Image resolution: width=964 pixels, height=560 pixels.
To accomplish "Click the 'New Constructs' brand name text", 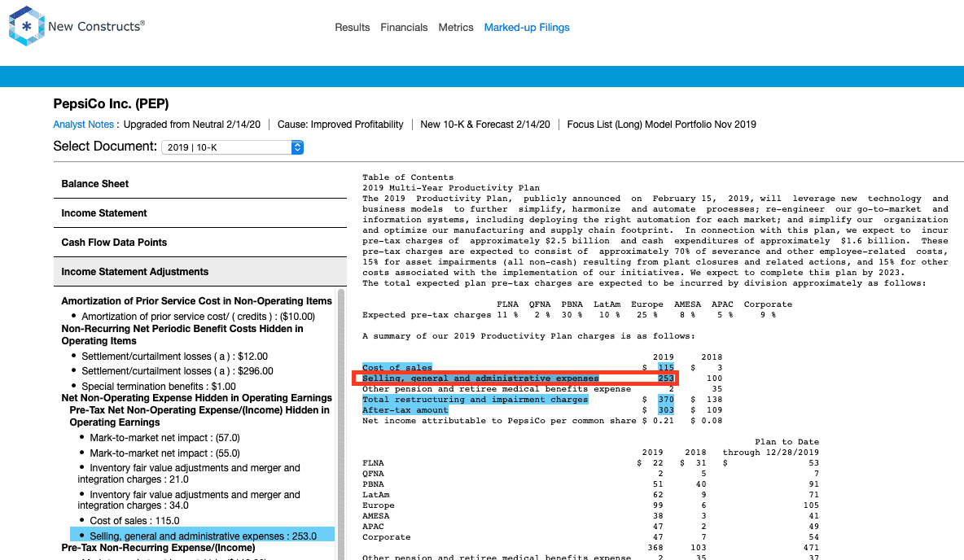I will point(96,26).
